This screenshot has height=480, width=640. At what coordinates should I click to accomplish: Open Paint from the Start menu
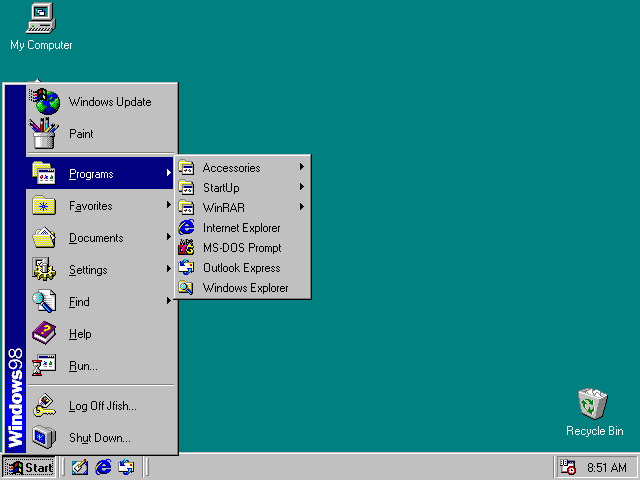point(101,133)
